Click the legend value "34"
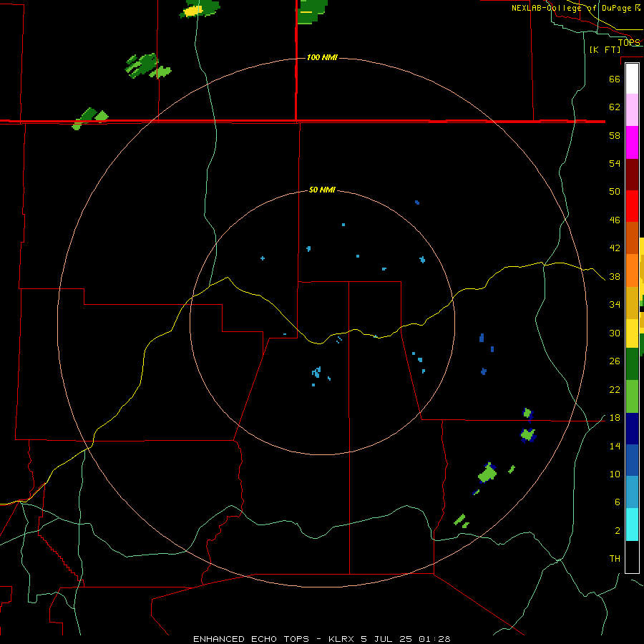Viewport: 644px width, 644px height. 615,305
